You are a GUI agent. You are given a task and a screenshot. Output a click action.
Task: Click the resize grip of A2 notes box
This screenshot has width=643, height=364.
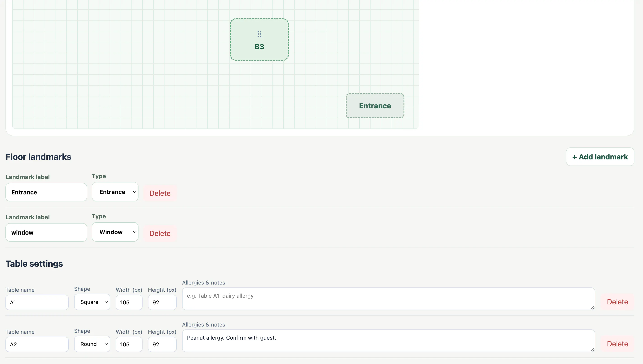point(592,350)
